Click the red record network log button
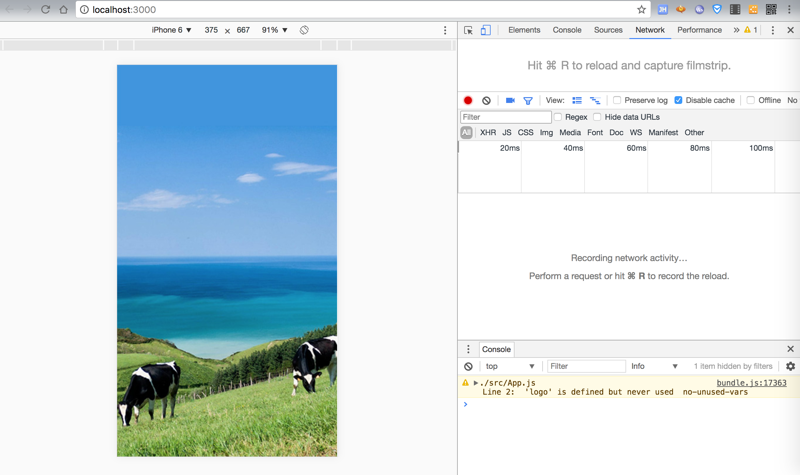The height and width of the screenshot is (475, 800). tap(467, 100)
